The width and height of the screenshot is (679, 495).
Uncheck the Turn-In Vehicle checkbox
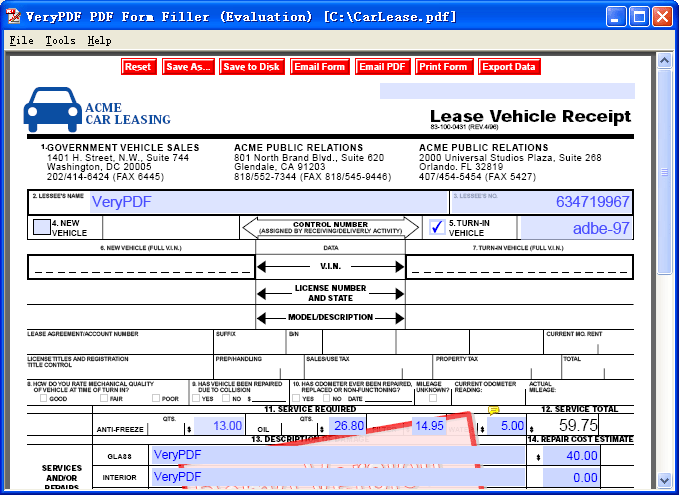coord(437,227)
